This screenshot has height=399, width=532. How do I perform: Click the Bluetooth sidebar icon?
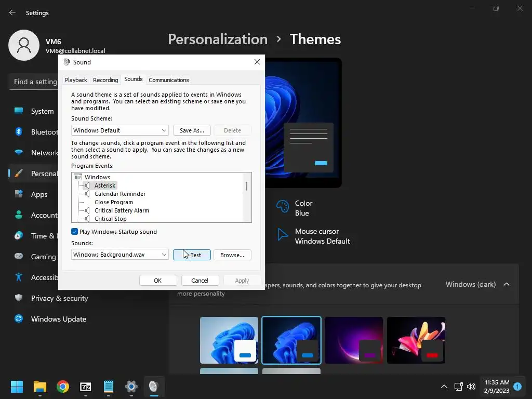pyautogui.click(x=19, y=131)
